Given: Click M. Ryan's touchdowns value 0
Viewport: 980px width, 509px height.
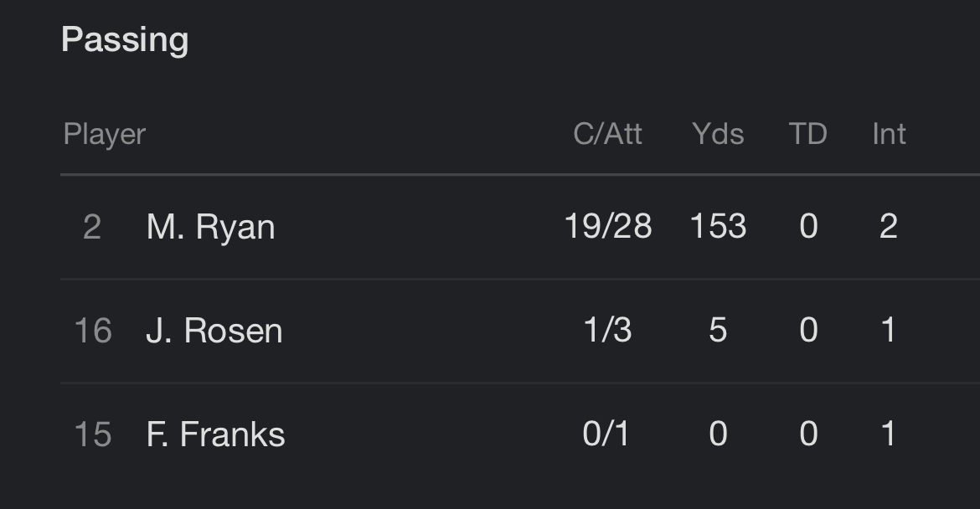Looking at the screenshot, I should point(809,226).
